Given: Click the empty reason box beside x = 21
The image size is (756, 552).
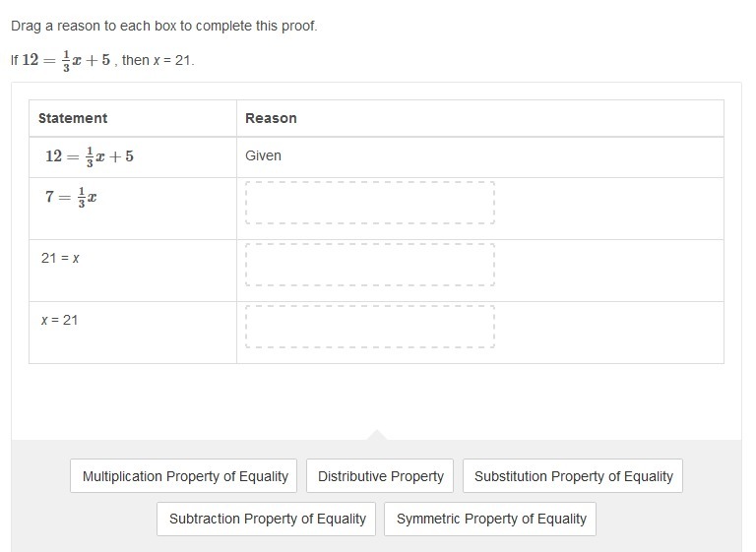Looking at the screenshot, I should 370,327.
